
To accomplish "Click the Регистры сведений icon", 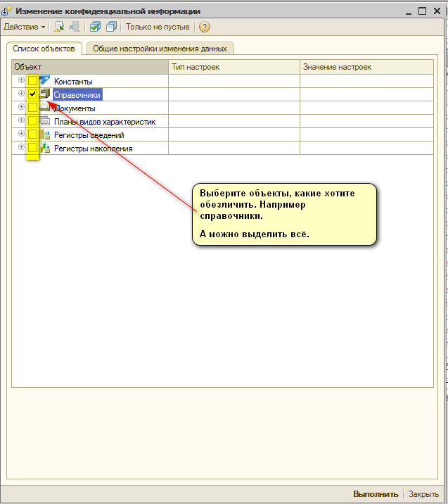I will [45, 134].
